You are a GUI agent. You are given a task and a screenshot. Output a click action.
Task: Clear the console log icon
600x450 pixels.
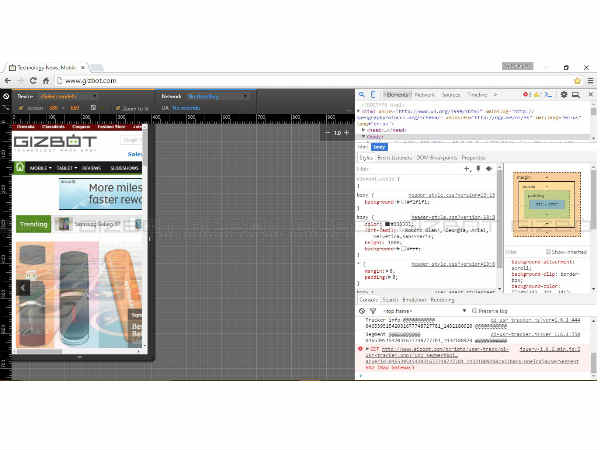coord(362,311)
